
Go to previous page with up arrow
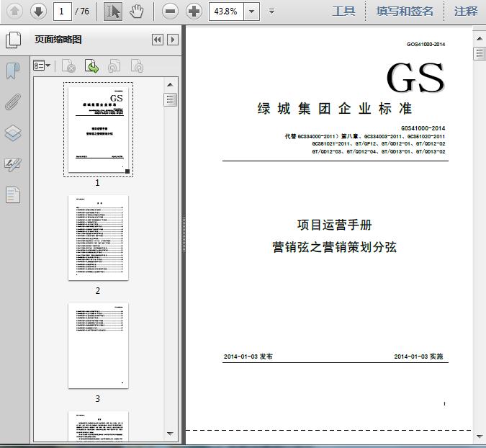tap(14, 12)
